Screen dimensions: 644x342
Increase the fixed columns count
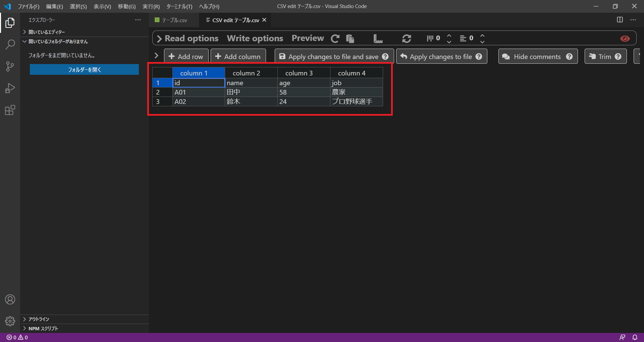click(449, 35)
